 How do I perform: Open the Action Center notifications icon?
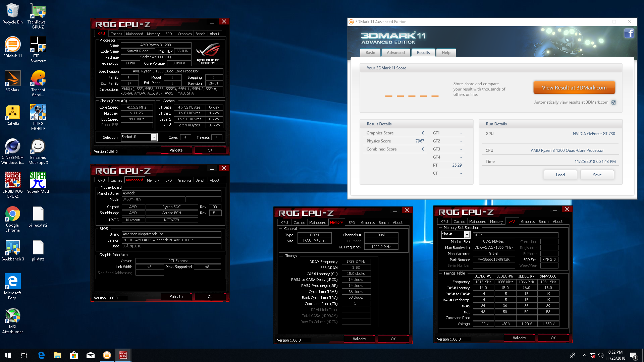coord(634,355)
